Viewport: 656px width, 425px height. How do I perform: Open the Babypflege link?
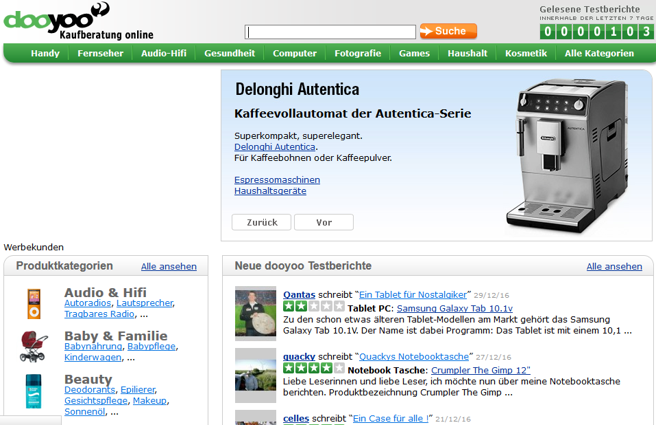151,346
